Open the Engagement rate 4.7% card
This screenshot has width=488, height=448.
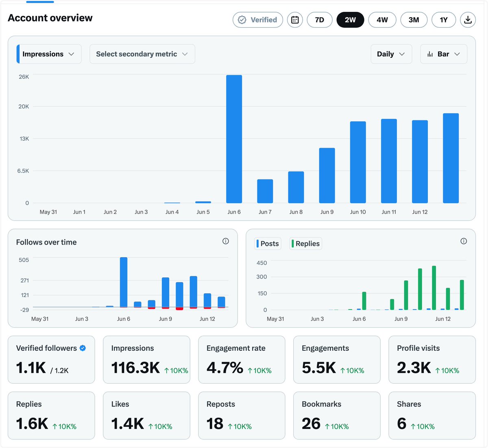pyautogui.click(x=242, y=360)
